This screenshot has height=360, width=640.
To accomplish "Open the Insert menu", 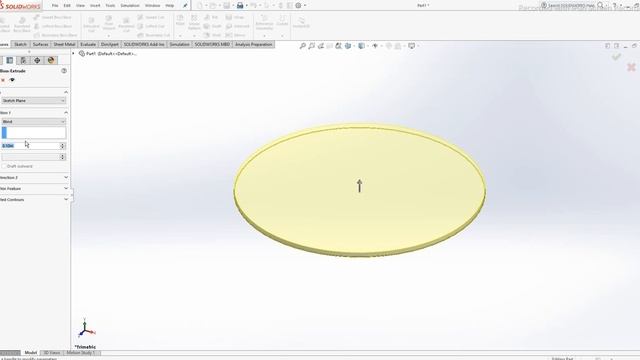I will pos(95,6).
